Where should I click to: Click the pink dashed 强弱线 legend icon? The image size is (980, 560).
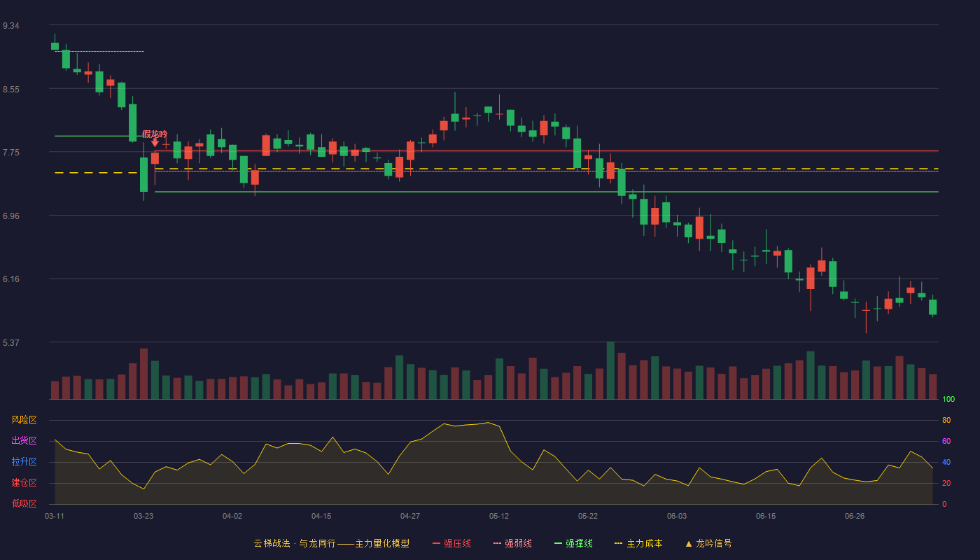click(x=498, y=544)
